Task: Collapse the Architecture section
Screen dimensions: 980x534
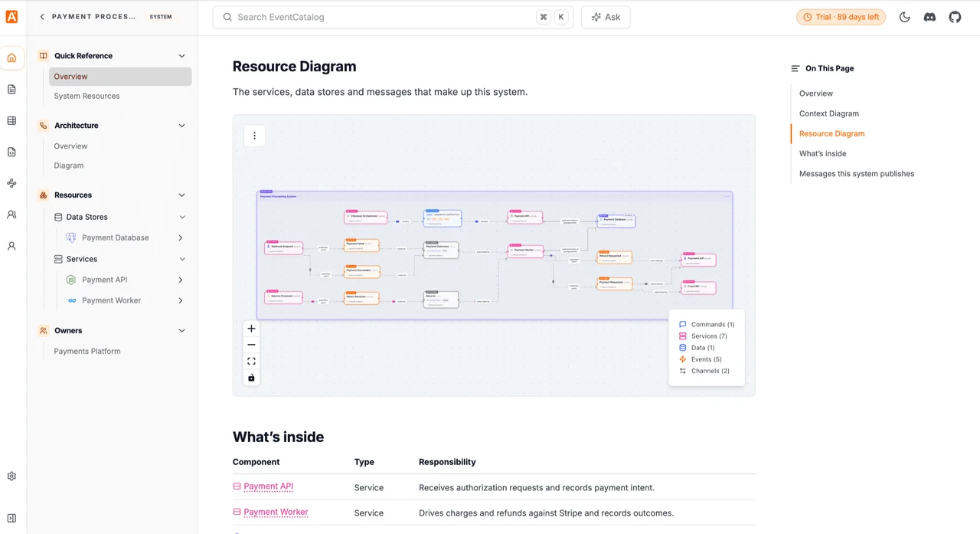Action: [x=181, y=126]
